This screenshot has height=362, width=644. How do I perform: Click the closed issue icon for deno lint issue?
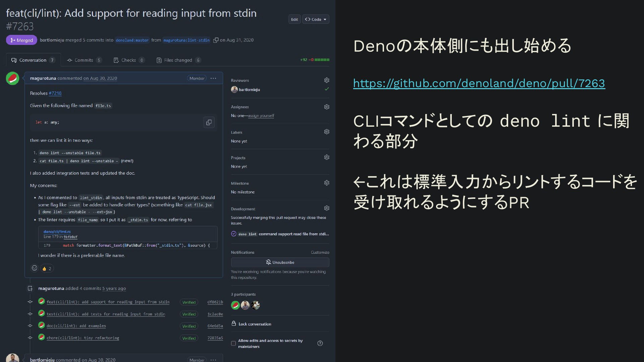[x=234, y=234]
